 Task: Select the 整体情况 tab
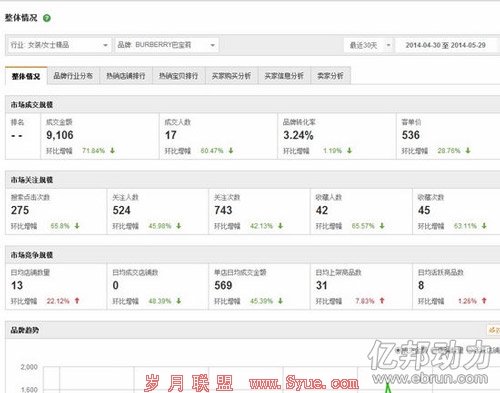coord(26,76)
